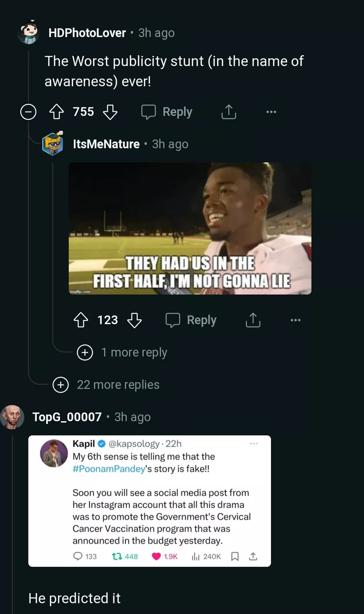This screenshot has height=614, width=364.
Task: Open overflow menu on ItsMeNature's reply
Action: coord(295,320)
